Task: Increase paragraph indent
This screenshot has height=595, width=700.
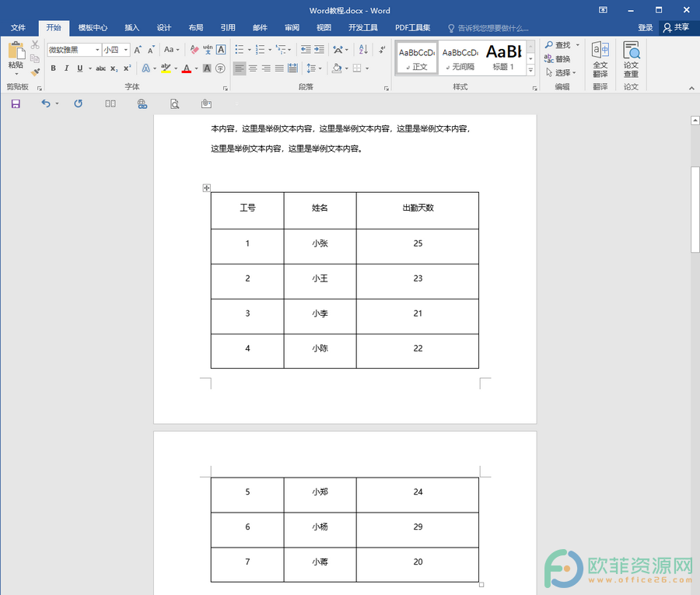Action: [319, 50]
